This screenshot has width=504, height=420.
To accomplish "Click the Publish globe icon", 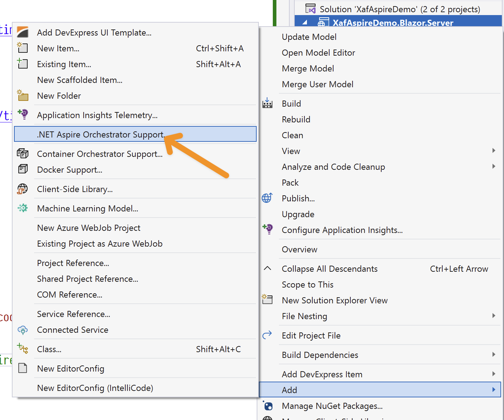I will click(x=267, y=198).
